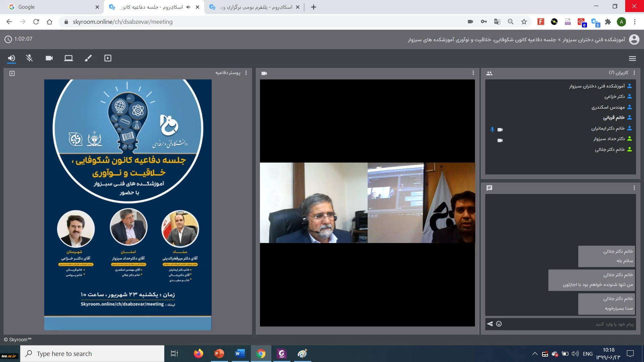
Task: Open the chat panel three-dot options
Action: pos(634,188)
